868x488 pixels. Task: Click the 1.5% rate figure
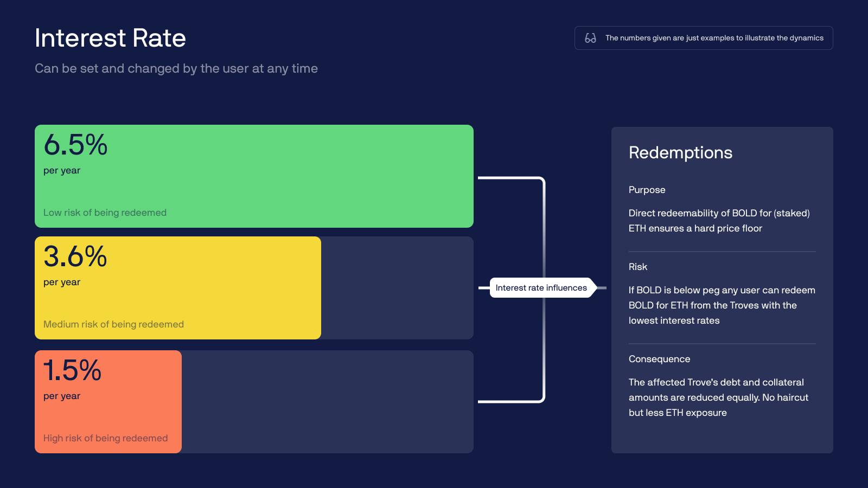click(72, 370)
